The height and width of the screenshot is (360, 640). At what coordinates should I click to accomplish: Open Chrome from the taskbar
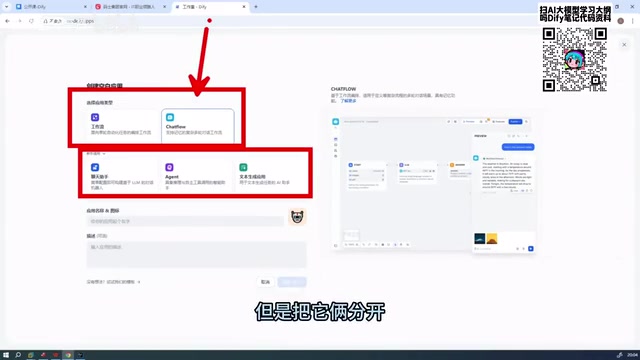point(68,355)
